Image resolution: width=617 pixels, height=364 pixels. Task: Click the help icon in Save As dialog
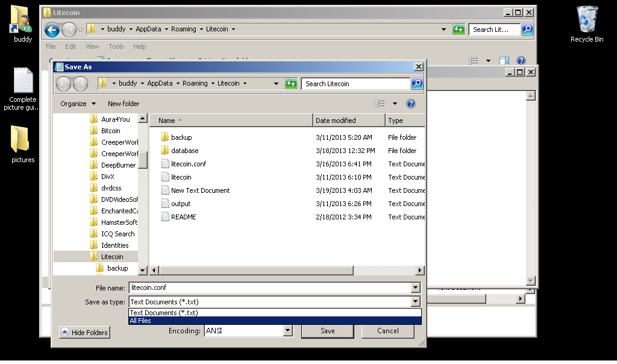pos(411,104)
